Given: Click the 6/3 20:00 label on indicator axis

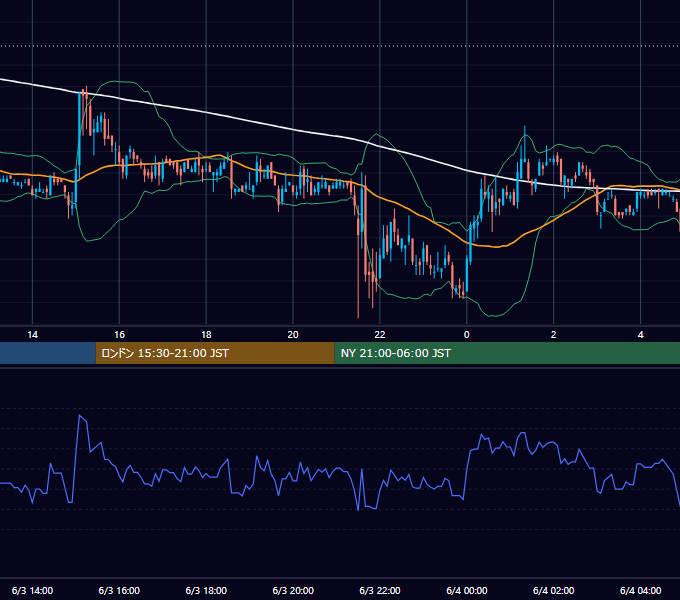Looking at the screenshot, I should 293,590.
